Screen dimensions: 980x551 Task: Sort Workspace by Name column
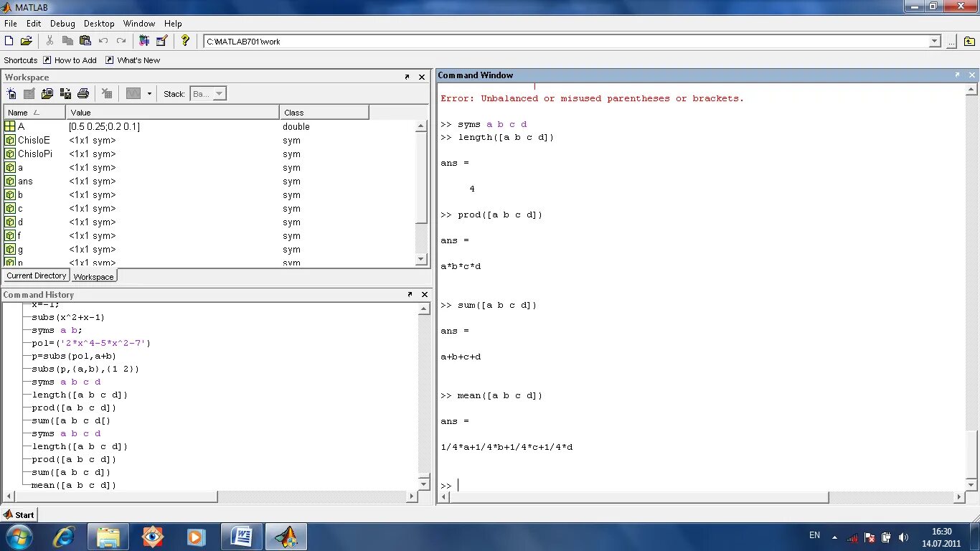point(34,113)
